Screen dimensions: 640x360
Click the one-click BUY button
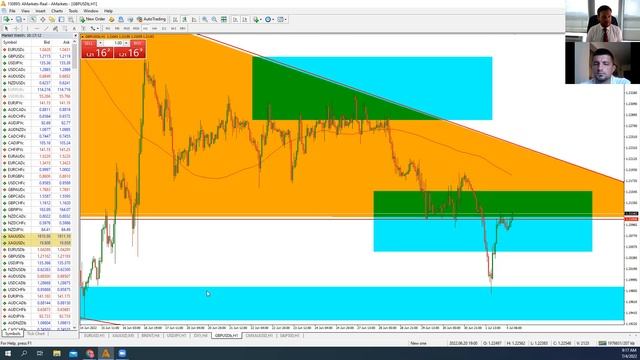coord(129,49)
